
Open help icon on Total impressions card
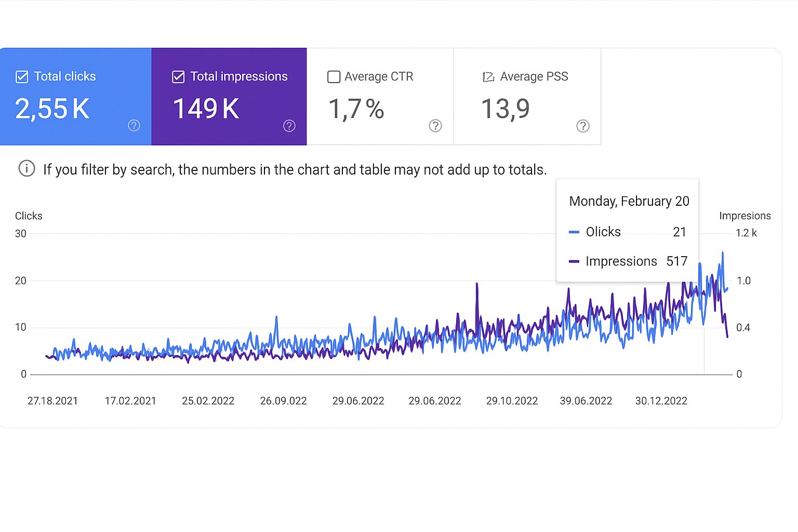[x=289, y=126]
